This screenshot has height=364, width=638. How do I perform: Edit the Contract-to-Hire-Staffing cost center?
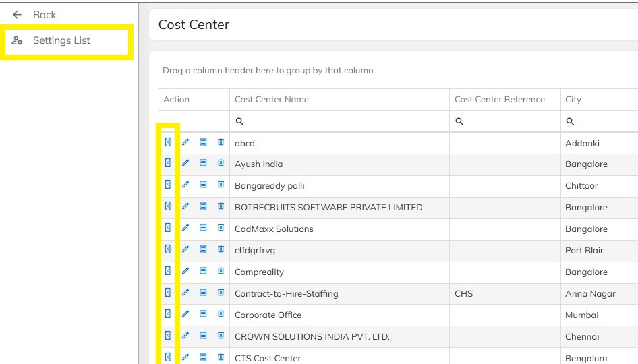coord(185,293)
